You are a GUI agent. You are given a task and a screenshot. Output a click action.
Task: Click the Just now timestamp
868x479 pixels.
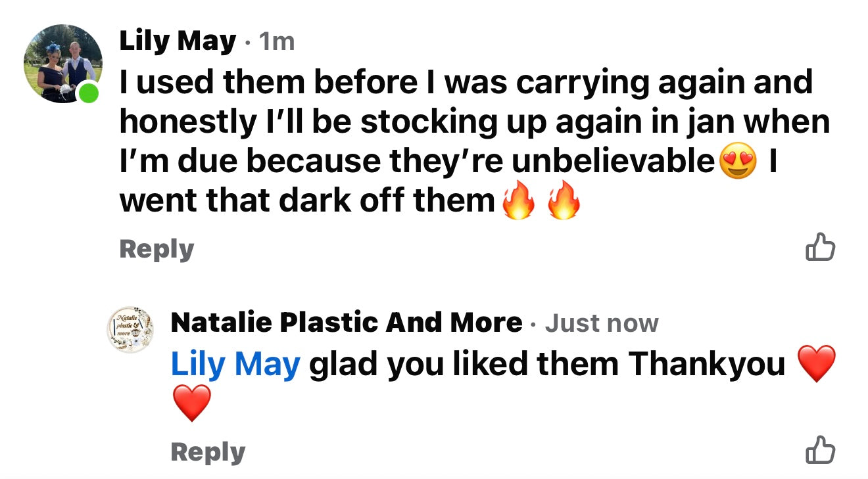point(601,323)
